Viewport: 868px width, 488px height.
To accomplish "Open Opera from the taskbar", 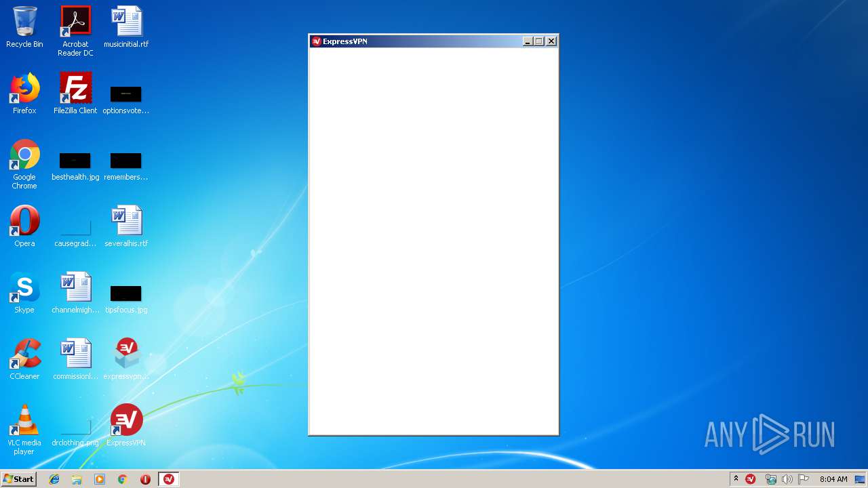I will 145,479.
